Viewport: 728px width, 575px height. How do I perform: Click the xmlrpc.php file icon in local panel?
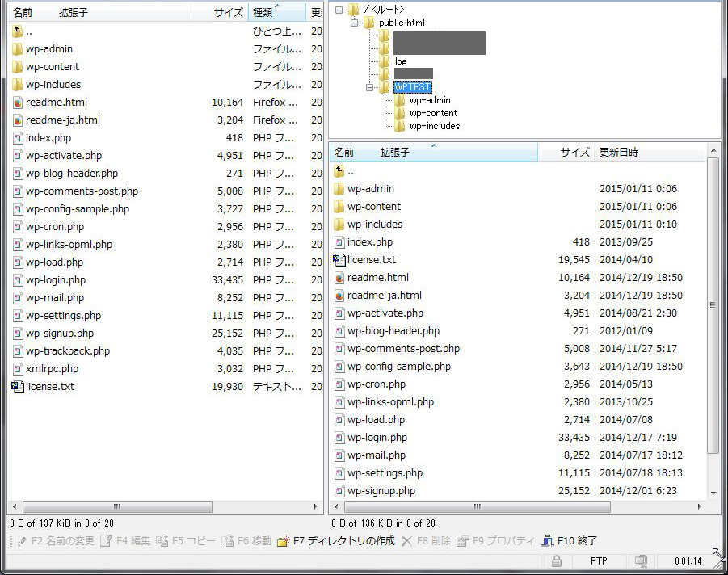tap(18, 369)
